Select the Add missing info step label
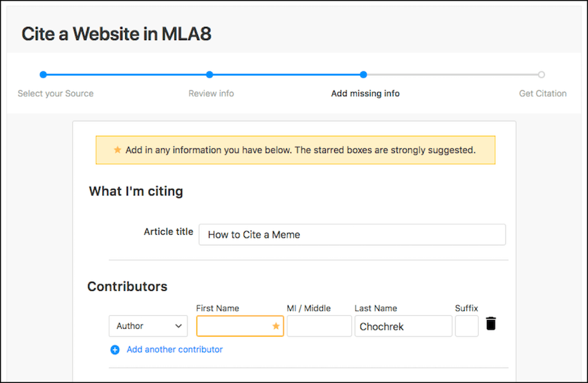The width and height of the screenshot is (588, 383). pos(365,93)
